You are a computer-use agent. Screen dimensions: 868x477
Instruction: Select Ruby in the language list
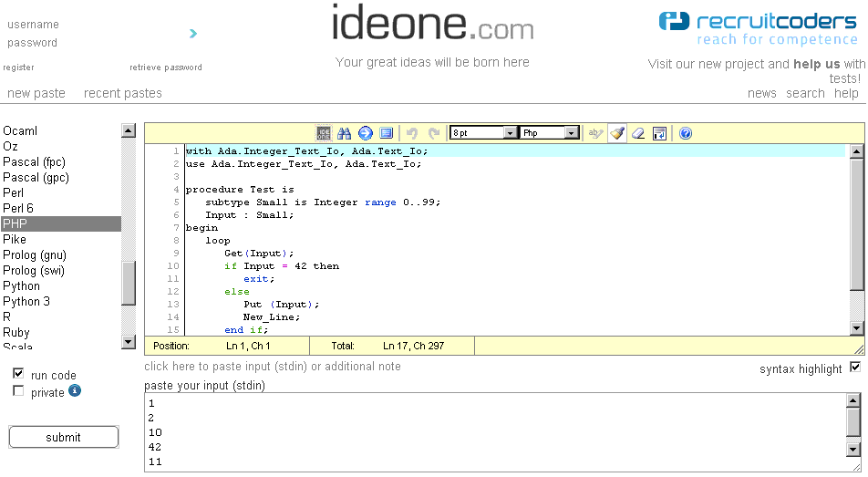61,332
